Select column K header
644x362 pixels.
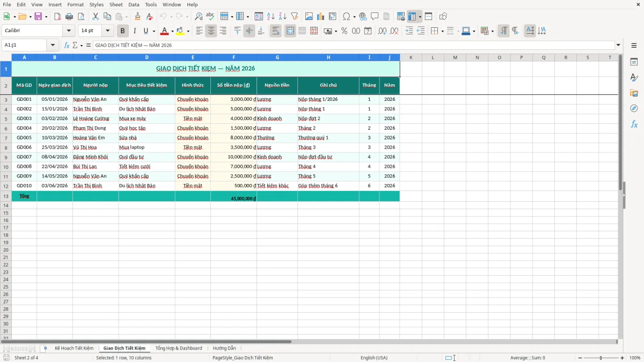point(411,57)
